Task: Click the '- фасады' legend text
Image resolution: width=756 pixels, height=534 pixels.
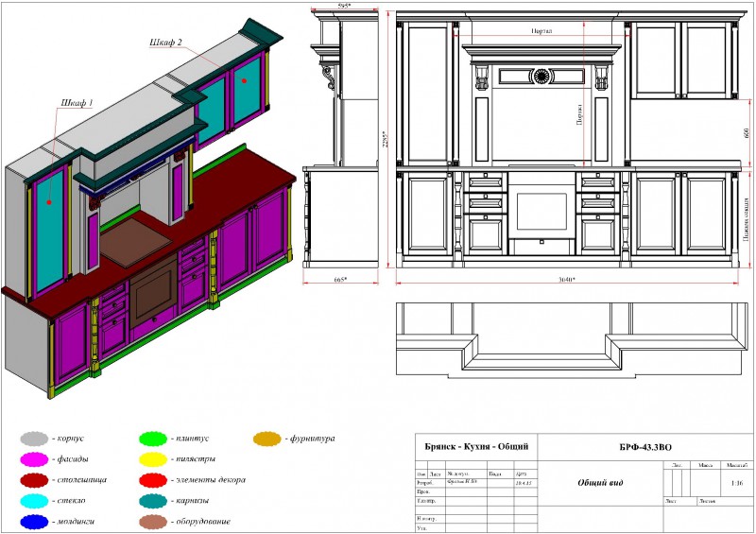Action: coord(70,459)
